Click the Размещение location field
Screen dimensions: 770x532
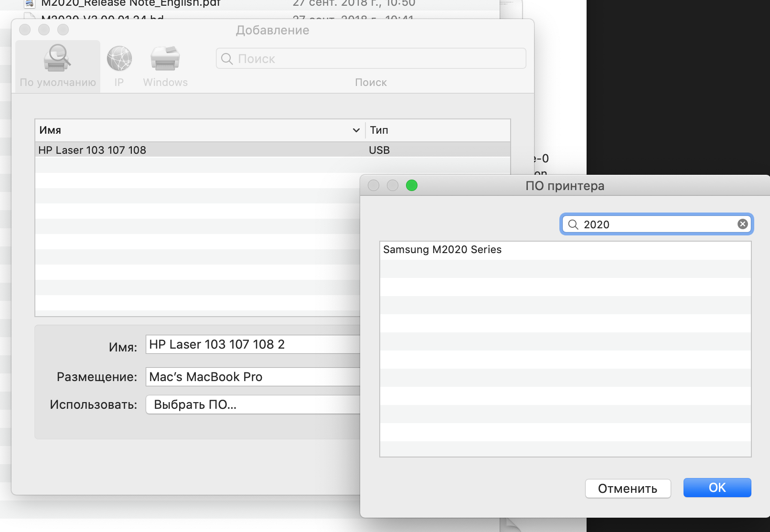253,377
